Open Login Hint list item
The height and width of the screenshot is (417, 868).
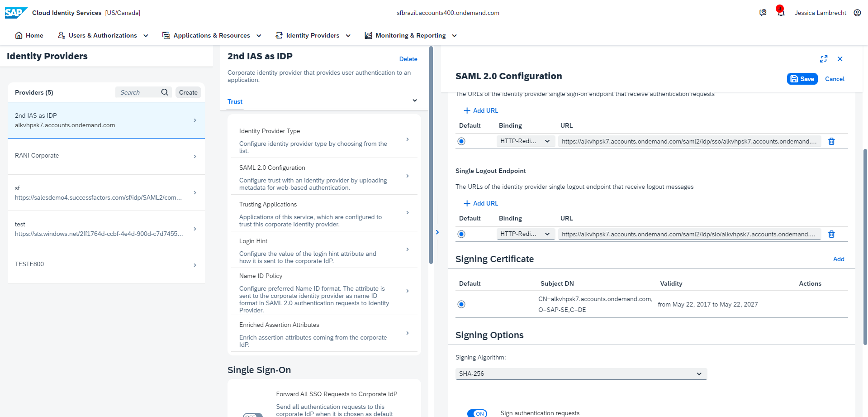[x=324, y=249]
